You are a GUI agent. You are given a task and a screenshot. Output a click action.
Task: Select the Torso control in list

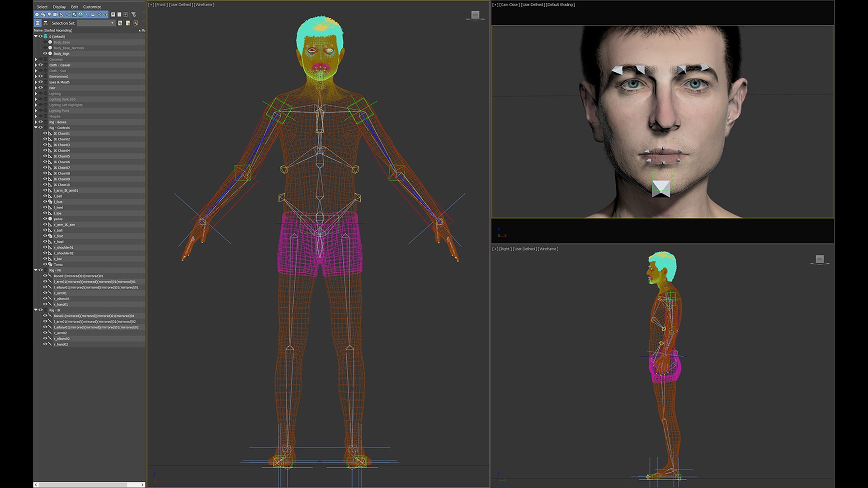(x=58, y=264)
